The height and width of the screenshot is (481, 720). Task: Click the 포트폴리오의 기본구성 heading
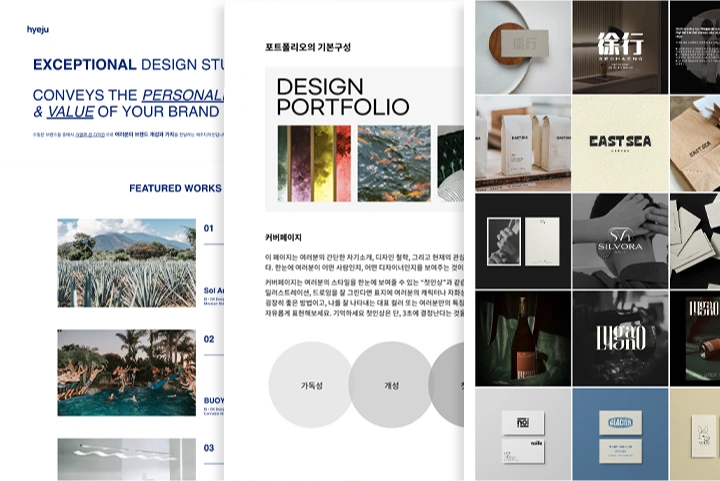coord(308,47)
